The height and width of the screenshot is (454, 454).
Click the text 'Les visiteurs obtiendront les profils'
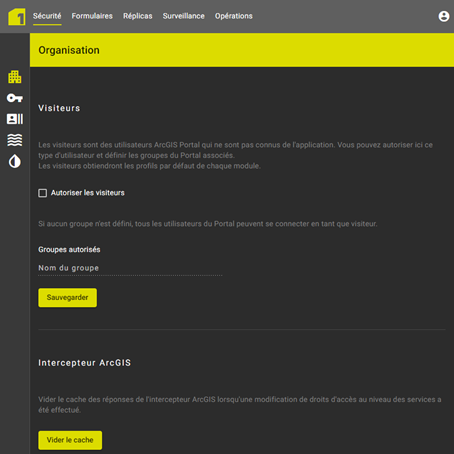(x=150, y=166)
